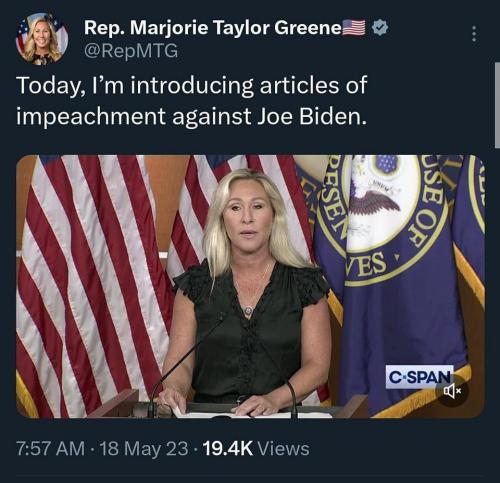
Task: Play the embedded C-SPAN video
Action: click(x=250, y=286)
